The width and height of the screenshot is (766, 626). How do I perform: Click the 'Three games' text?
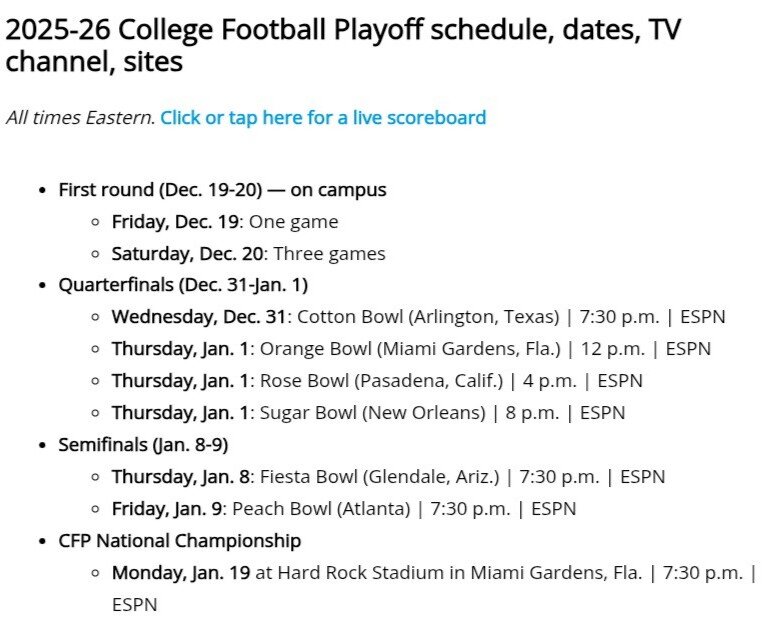pos(329,253)
